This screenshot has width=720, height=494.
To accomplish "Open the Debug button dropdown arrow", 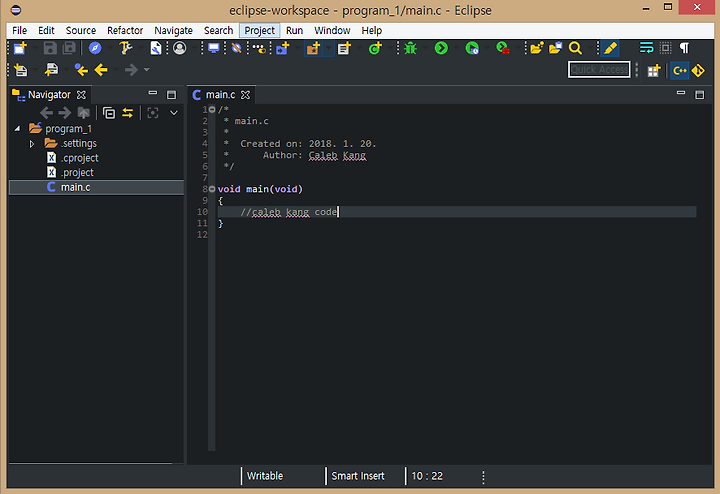I will pyautogui.click(x=425, y=48).
